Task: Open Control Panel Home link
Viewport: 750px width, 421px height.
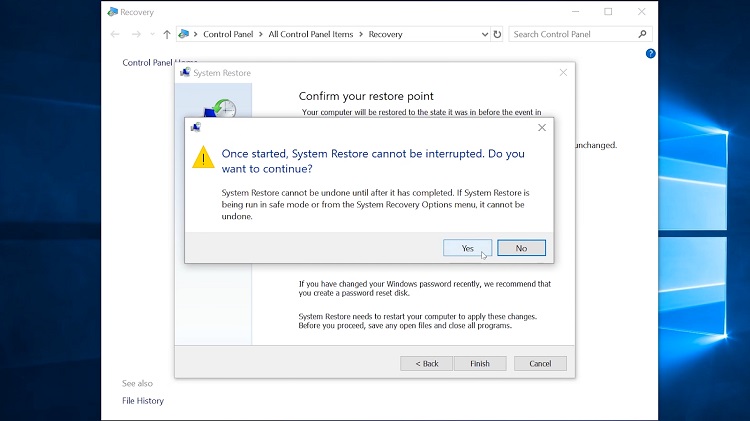Action: coord(159,62)
